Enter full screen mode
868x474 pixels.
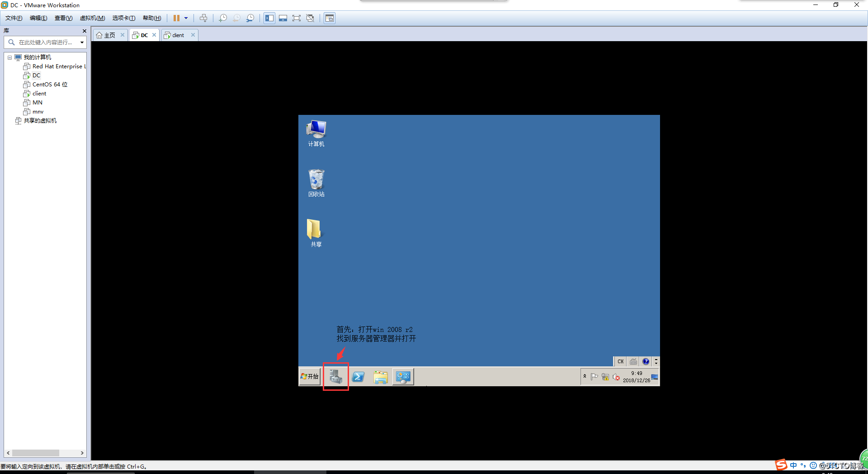click(x=297, y=18)
